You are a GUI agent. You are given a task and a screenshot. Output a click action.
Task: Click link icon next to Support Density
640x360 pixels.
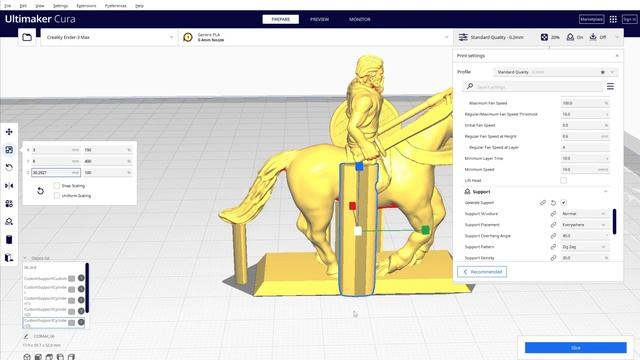click(553, 258)
